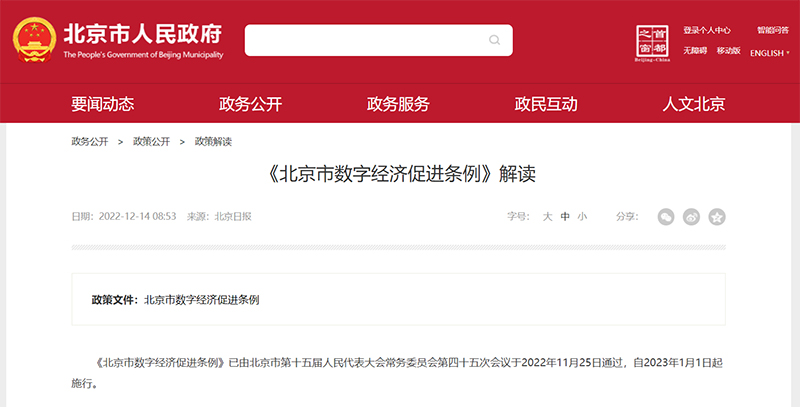The height and width of the screenshot is (407, 800).
Task: Click the national emblem logo
Action: coord(34,41)
